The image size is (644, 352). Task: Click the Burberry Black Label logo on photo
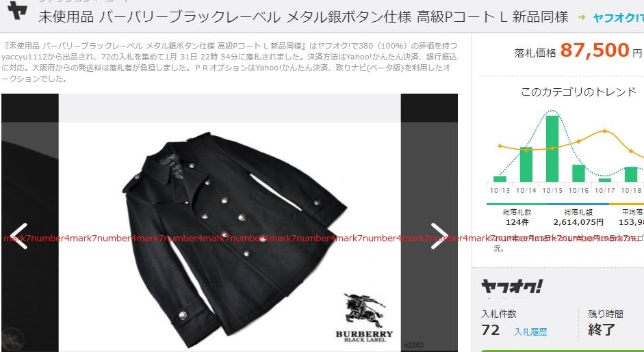click(364, 318)
